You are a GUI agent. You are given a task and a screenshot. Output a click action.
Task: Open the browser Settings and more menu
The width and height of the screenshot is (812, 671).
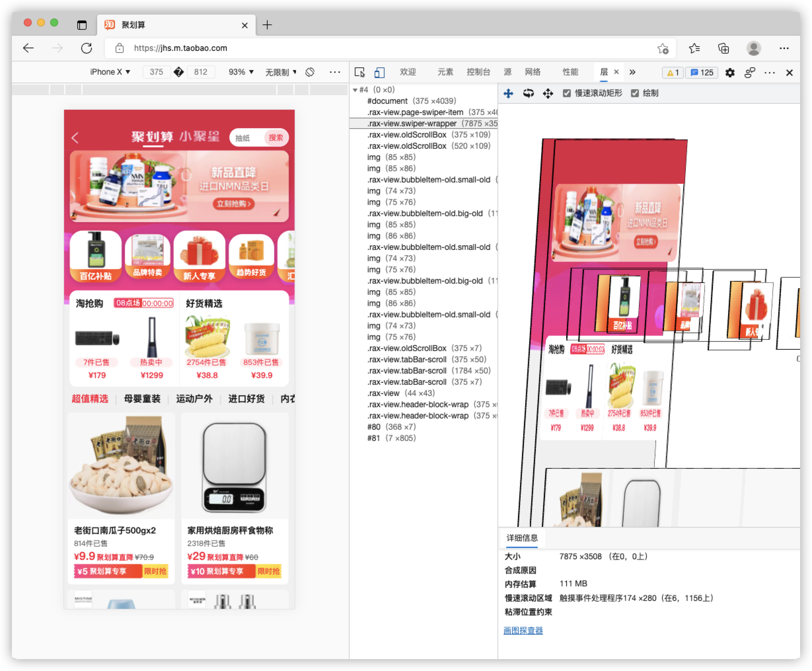pyautogui.click(x=784, y=48)
